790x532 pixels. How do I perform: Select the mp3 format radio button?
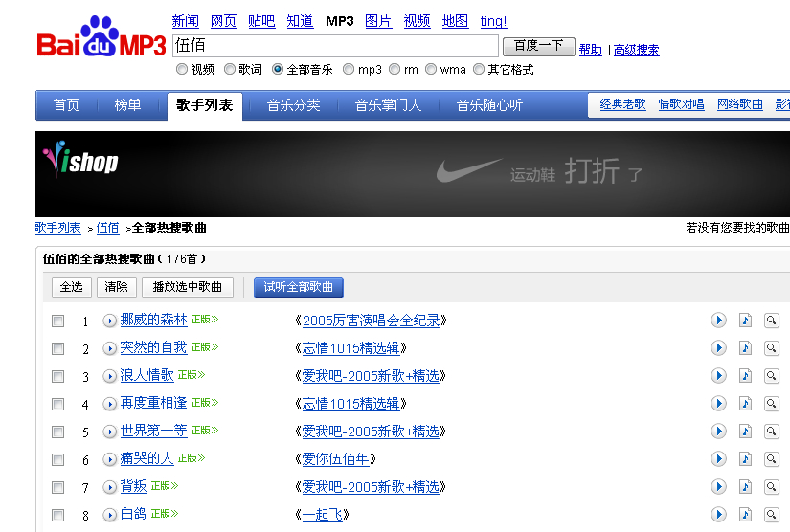point(349,69)
